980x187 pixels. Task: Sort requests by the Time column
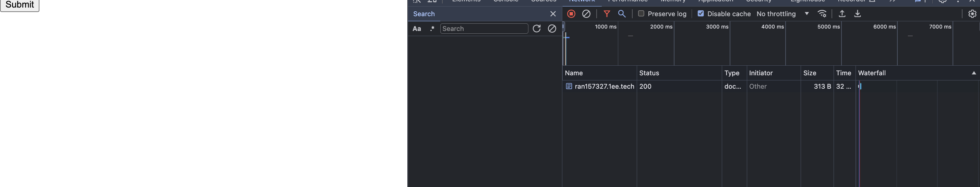coord(845,73)
